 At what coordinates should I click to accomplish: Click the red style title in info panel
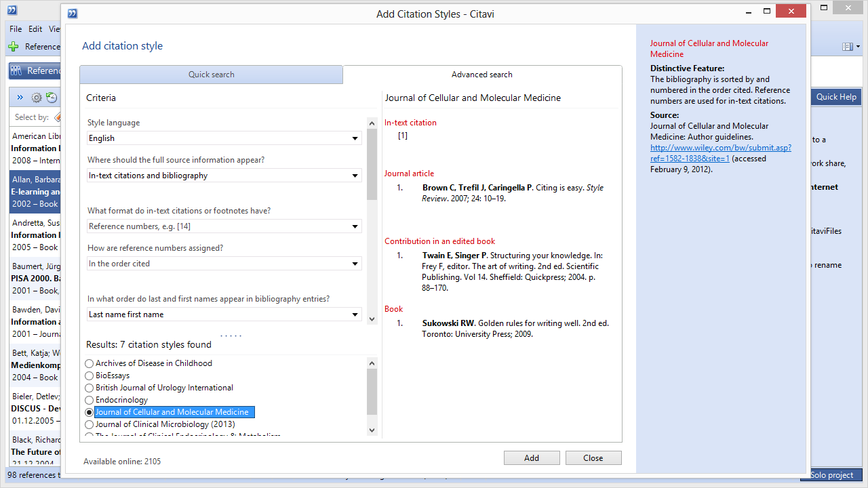point(709,49)
